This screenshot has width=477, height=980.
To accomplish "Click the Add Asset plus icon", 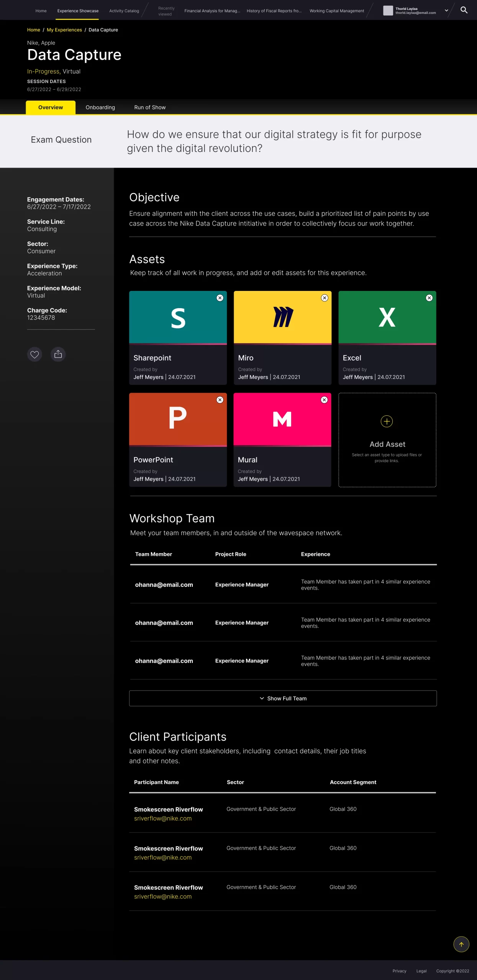I will [x=387, y=421].
